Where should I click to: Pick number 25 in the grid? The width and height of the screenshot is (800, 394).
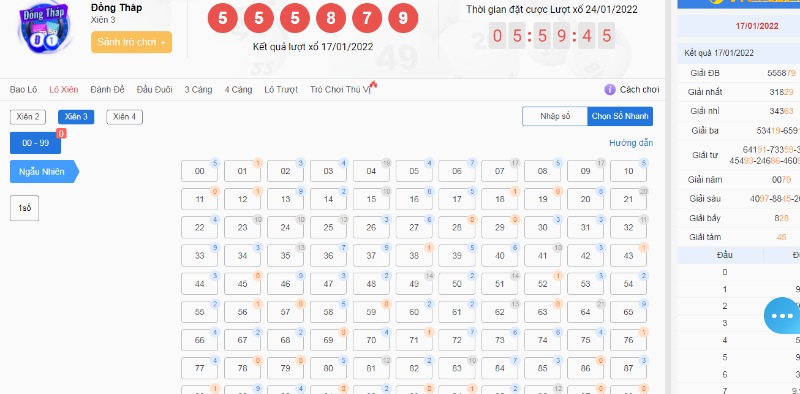click(x=328, y=228)
